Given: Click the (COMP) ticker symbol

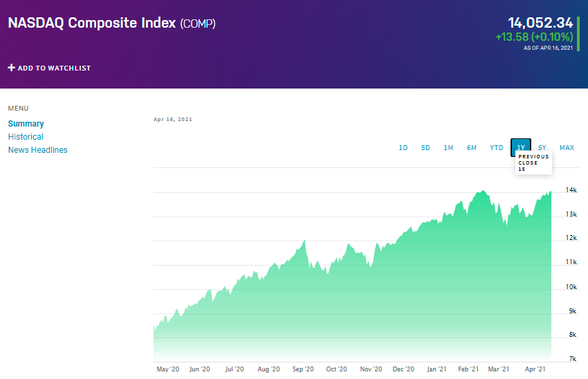Looking at the screenshot, I should [x=198, y=24].
